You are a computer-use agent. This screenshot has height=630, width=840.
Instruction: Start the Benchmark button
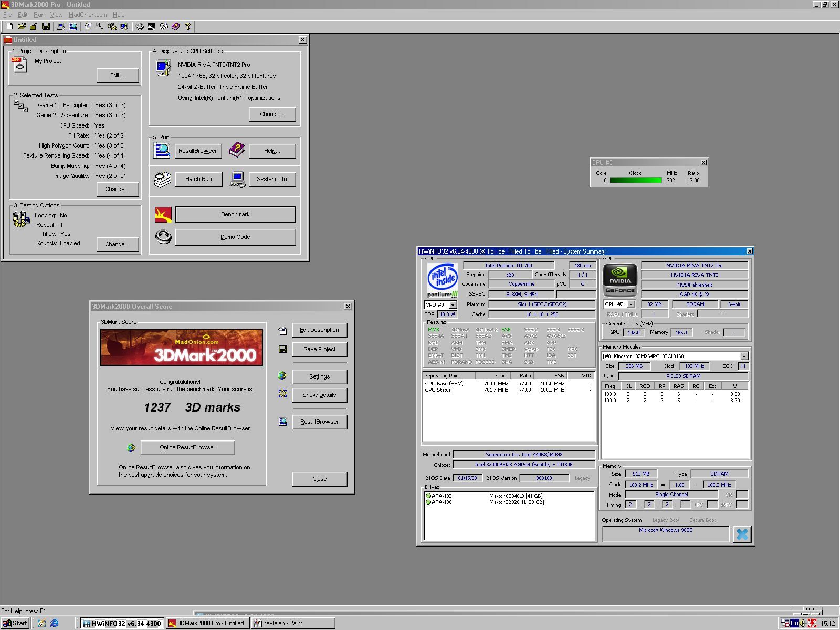[235, 214]
